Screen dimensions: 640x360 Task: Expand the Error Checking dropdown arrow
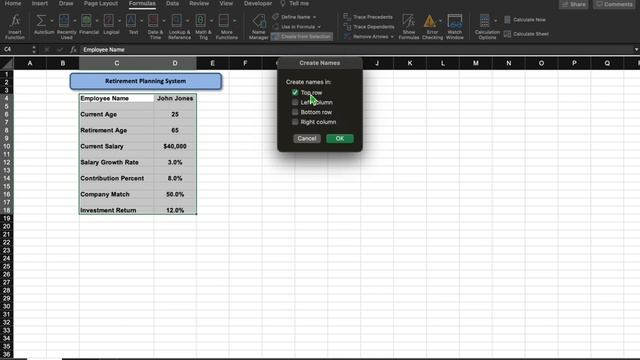click(x=440, y=20)
